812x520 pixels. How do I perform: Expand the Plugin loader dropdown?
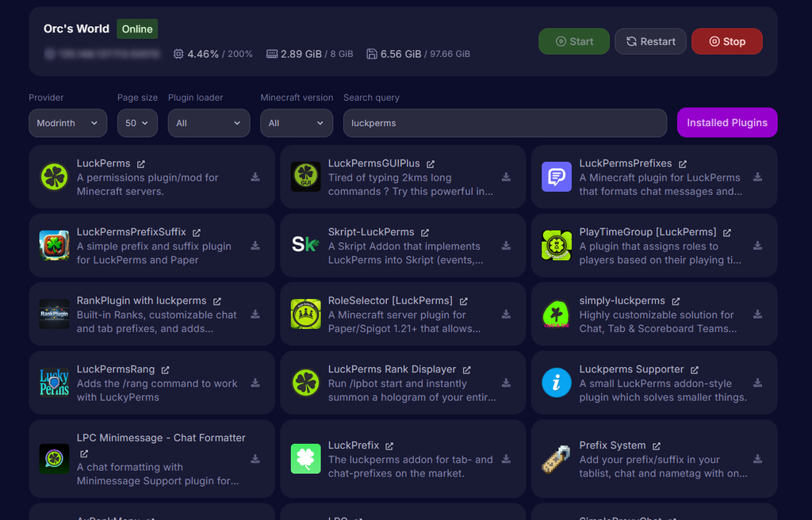209,124
